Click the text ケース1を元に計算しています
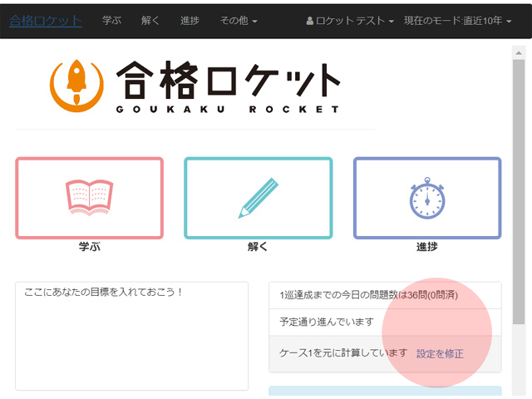 tap(343, 353)
